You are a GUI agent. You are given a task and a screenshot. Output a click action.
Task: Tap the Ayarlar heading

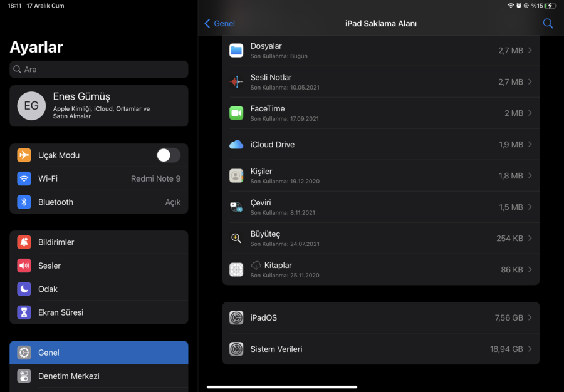click(36, 47)
